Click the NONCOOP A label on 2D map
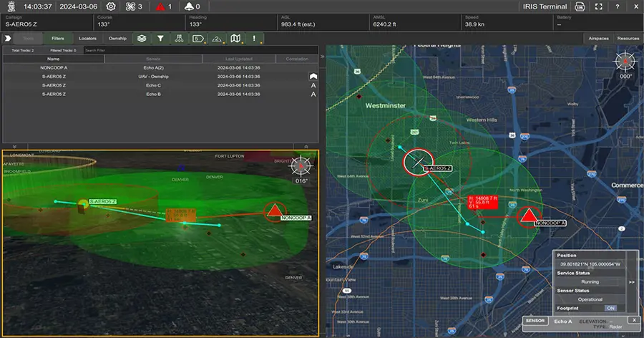The image size is (644, 338). (550, 223)
